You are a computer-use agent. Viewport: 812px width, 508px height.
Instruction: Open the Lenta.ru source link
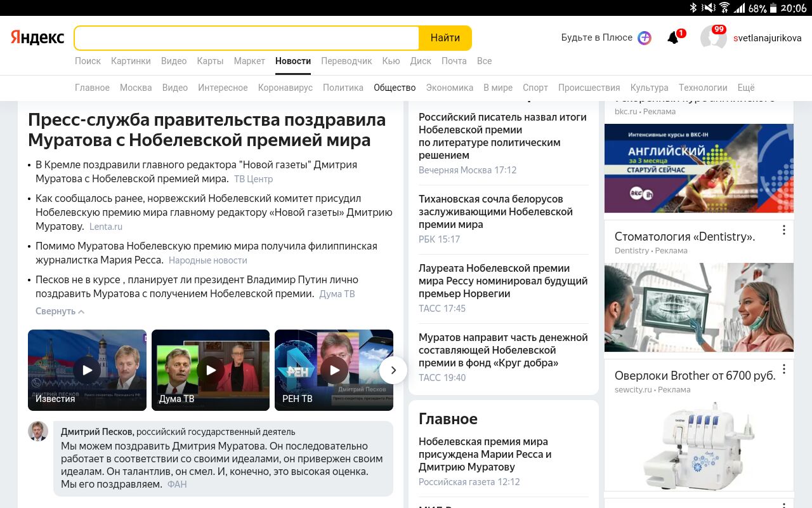click(106, 227)
